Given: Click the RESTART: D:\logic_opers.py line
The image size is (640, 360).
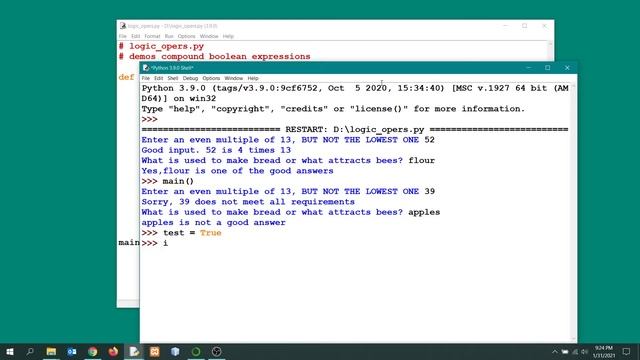Looking at the screenshot, I should 355,129.
